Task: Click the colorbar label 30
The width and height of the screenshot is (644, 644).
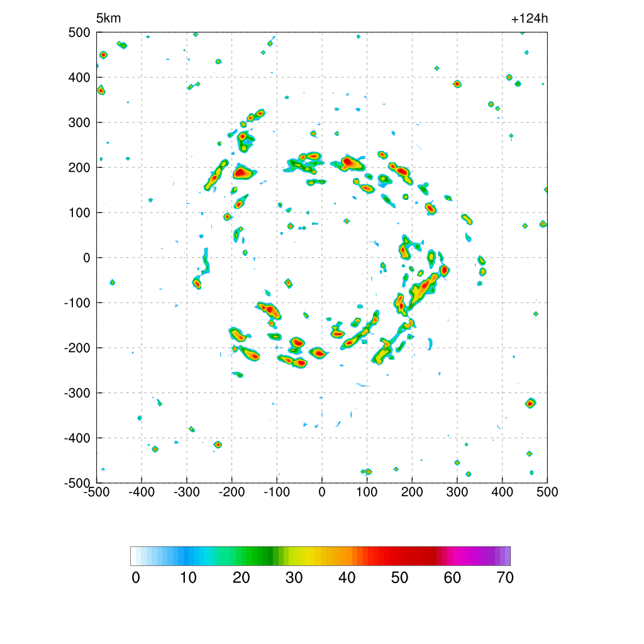Action: coord(294,578)
